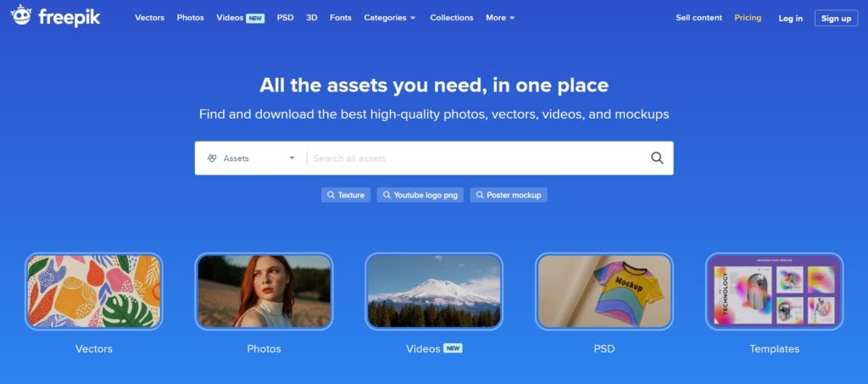Click the Assets shapes icon in search bar
The height and width of the screenshot is (384, 868).
[211, 159]
